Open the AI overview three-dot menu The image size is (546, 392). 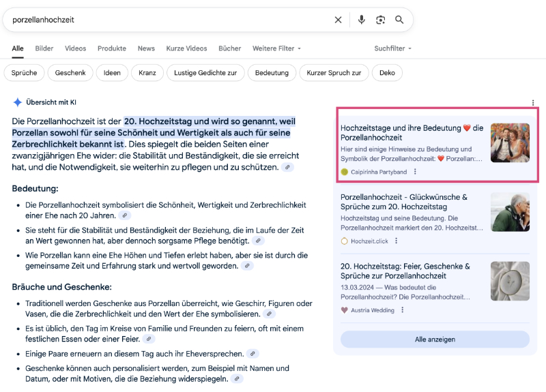(533, 103)
